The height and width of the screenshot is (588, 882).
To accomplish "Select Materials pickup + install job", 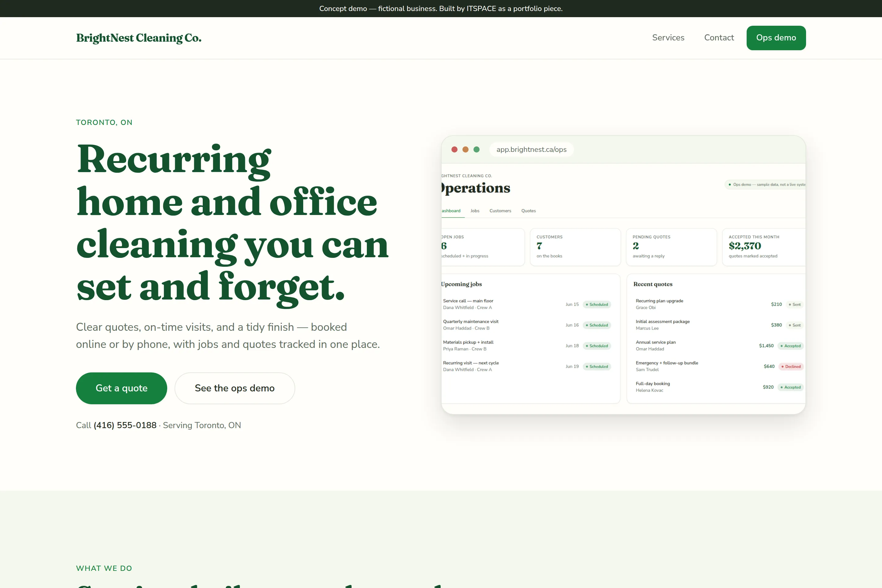I will click(x=527, y=345).
